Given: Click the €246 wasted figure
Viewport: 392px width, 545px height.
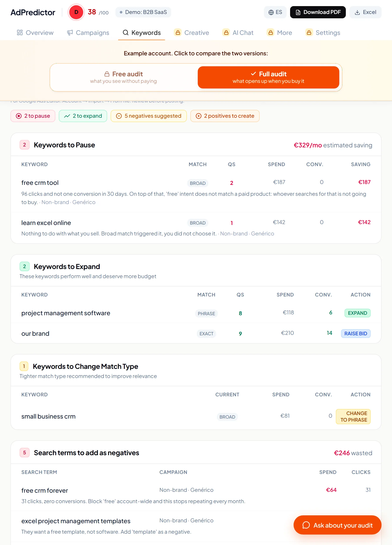Looking at the screenshot, I should [x=353, y=453].
